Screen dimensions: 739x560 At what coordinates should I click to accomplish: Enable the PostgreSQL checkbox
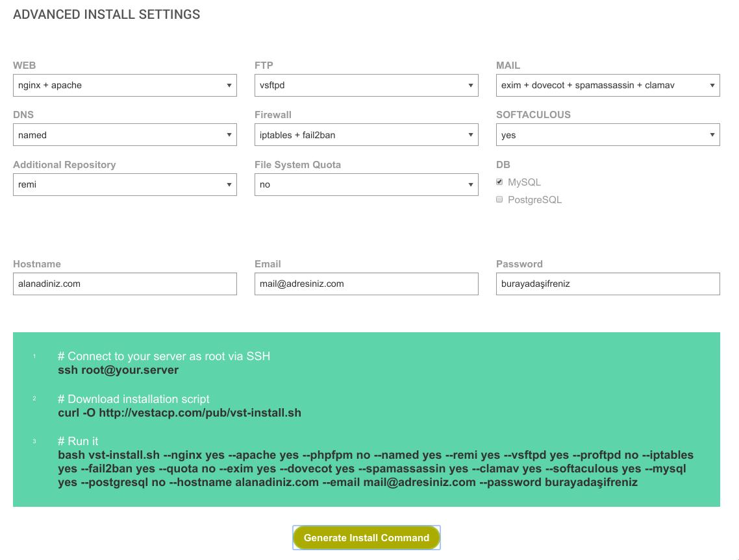coord(499,200)
